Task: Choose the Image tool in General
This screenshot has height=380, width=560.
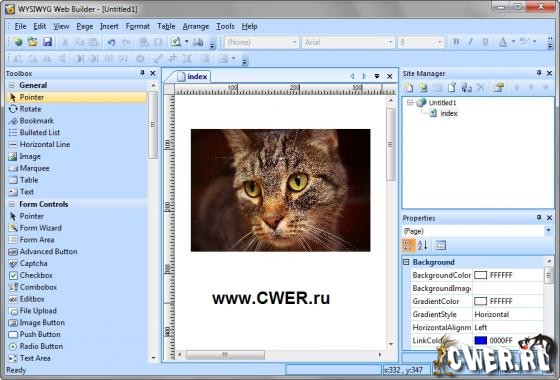Action: click(25, 156)
